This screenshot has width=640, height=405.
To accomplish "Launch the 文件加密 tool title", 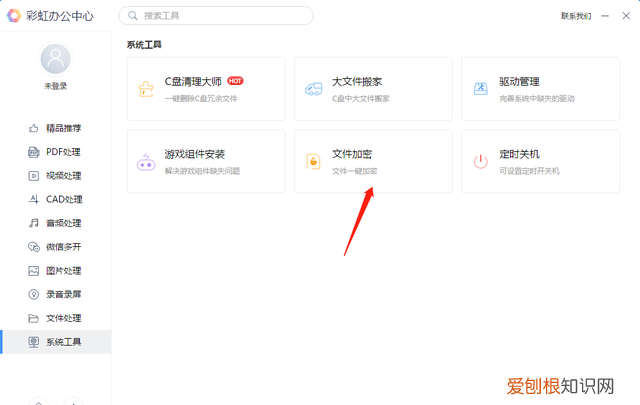I will [x=352, y=154].
